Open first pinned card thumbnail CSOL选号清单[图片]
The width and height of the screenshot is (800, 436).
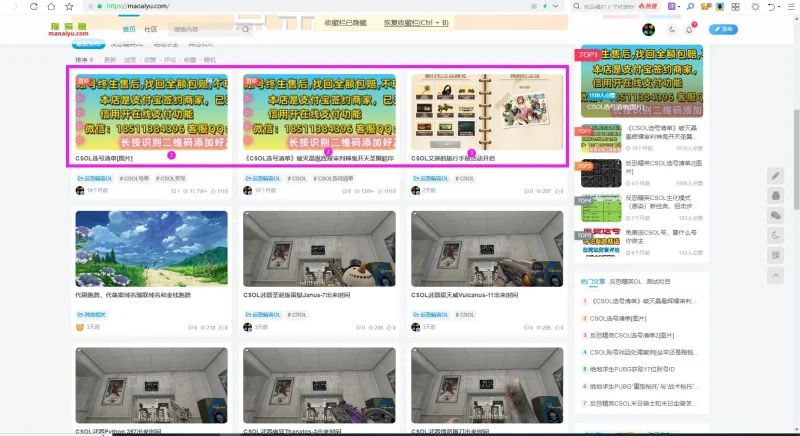[152, 112]
